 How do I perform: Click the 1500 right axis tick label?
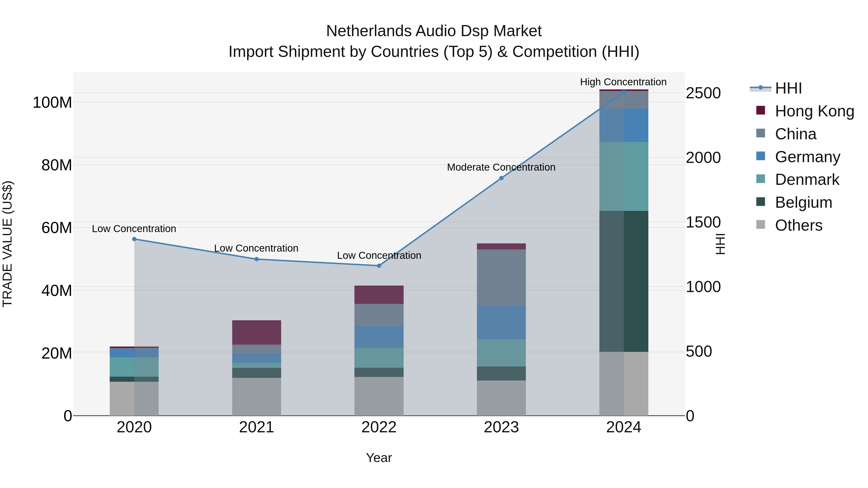click(x=704, y=222)
